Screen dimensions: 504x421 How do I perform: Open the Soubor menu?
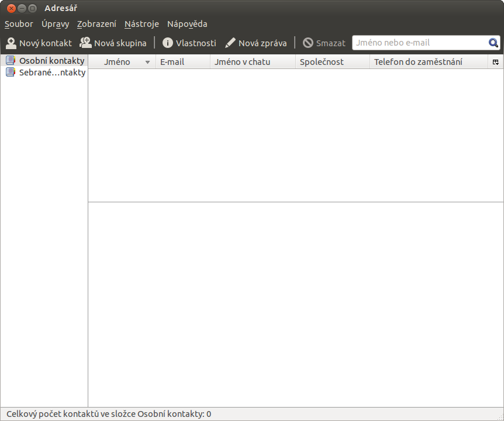pyautogui.click(x=19, y=24)
